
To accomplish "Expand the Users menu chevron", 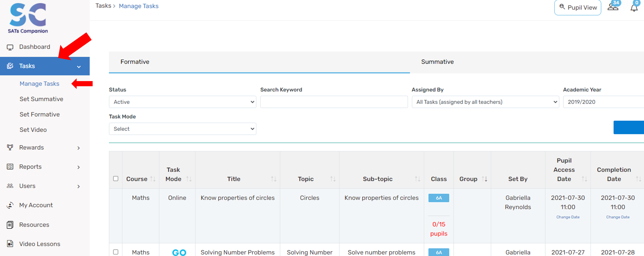I will [79, 187].
